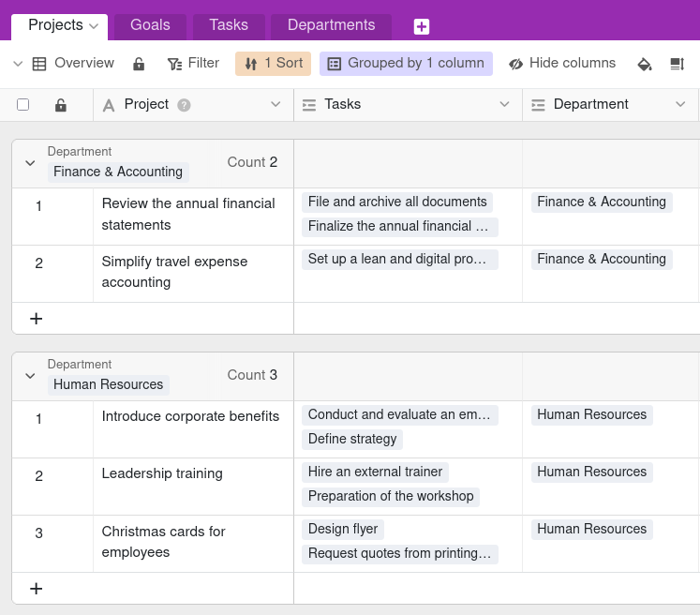Image resolution: width=700 pixels, height=615 pixels.
Task: Open the Project column dropdown arrow
Action: click(x=276, y=105)
